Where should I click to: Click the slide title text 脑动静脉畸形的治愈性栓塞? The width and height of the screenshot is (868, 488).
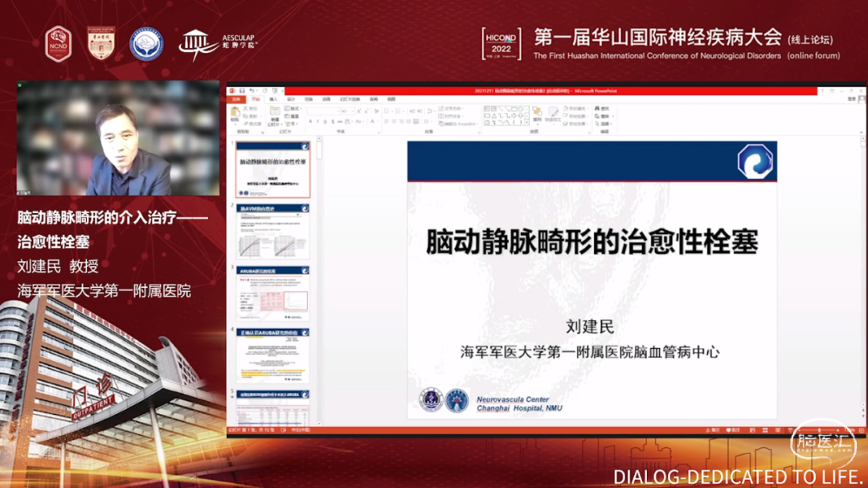point(592,242)
